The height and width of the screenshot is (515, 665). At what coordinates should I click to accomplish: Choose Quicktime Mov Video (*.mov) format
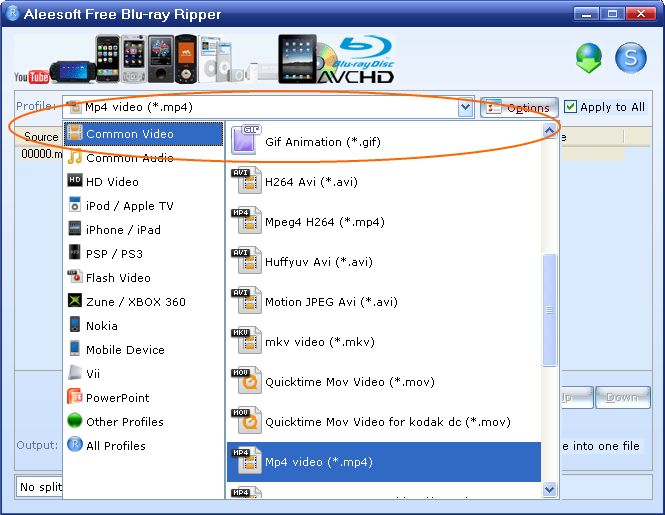pos(384,381)
